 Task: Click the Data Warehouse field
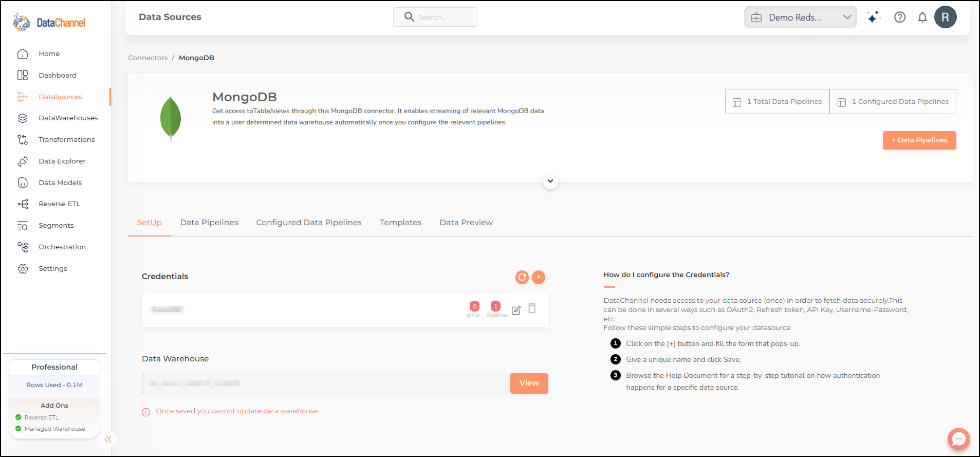point(326,383)
